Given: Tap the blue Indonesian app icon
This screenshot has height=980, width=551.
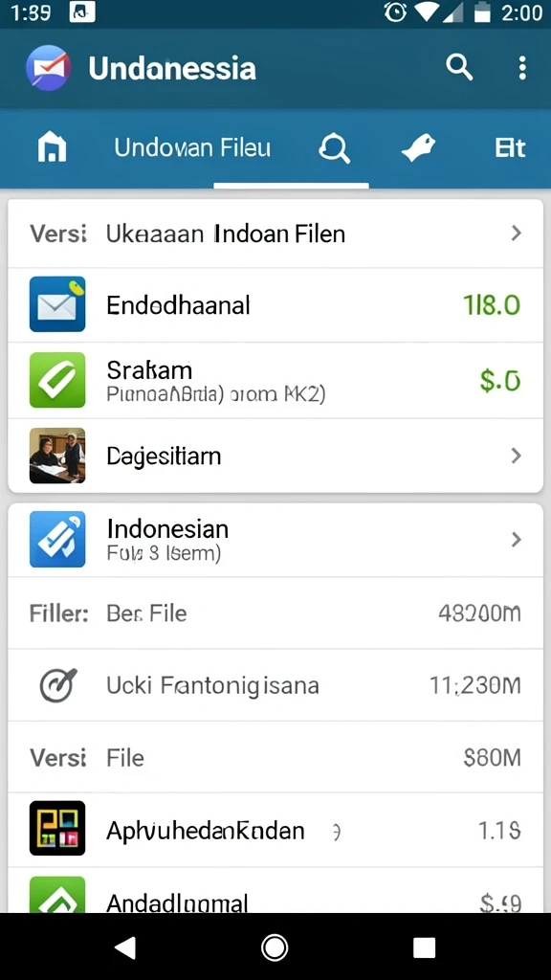Looking at the screenshot, I should coord(57,540).
